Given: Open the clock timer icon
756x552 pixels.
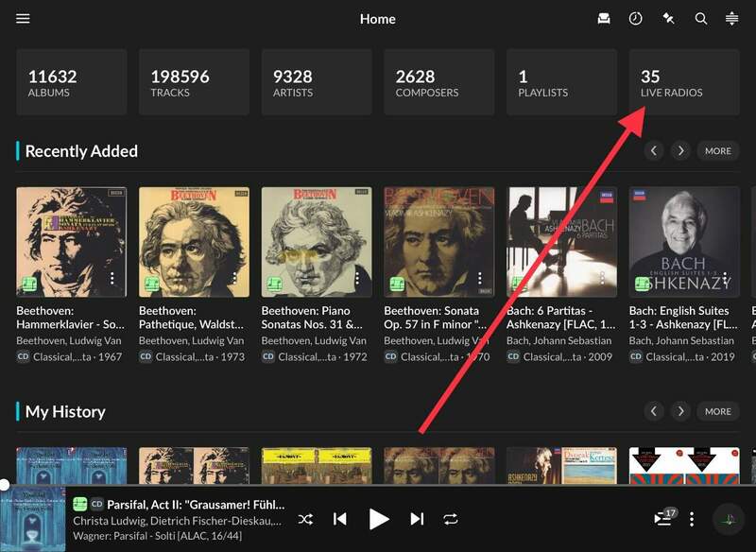Looking at the screenshot, I should click(635, 19).
